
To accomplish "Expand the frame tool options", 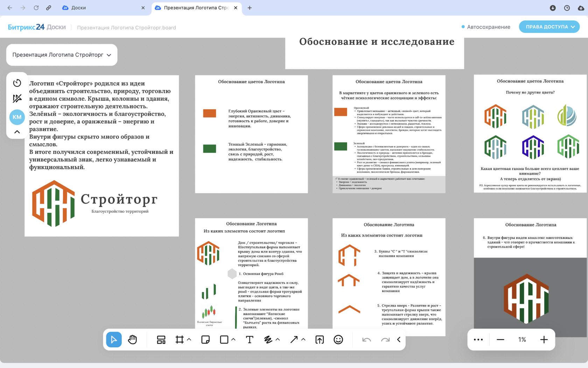I will 189,339.
